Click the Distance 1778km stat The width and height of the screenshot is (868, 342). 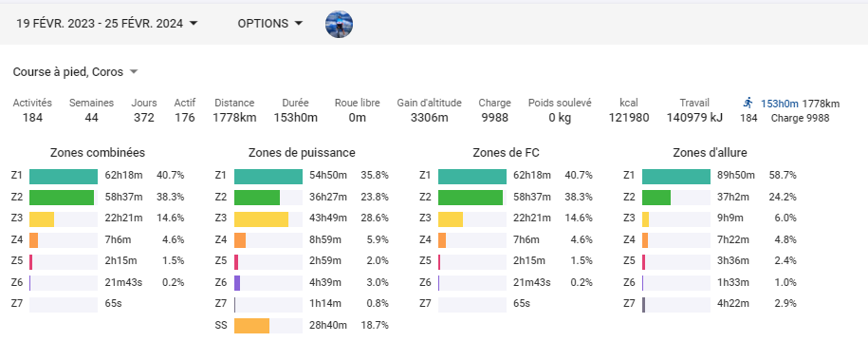[234, 110]
